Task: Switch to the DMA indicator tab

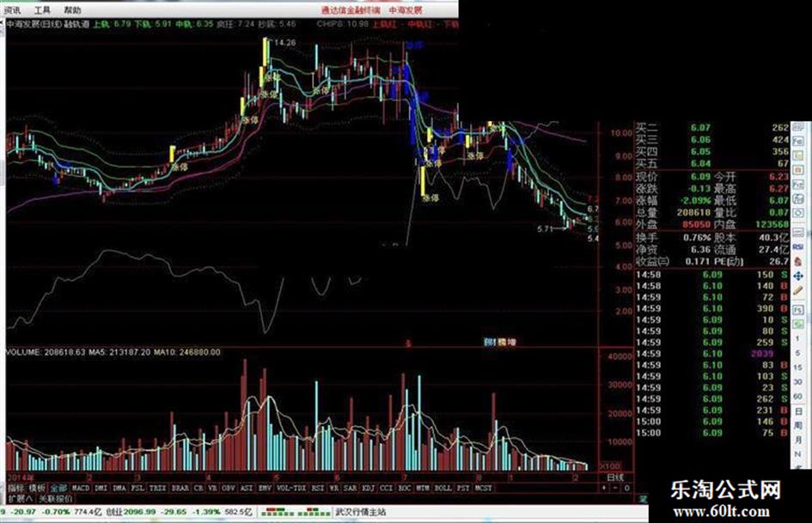Action: [x=119, y=488]
